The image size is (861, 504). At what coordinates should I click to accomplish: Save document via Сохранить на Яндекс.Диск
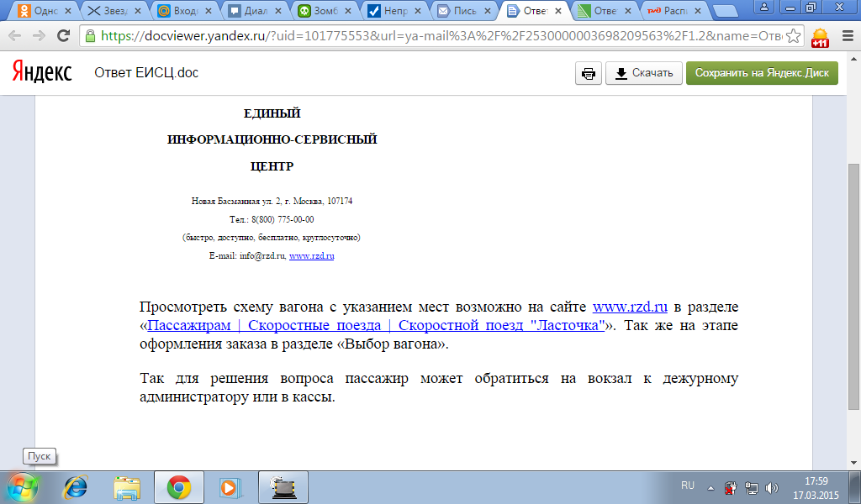762,73
